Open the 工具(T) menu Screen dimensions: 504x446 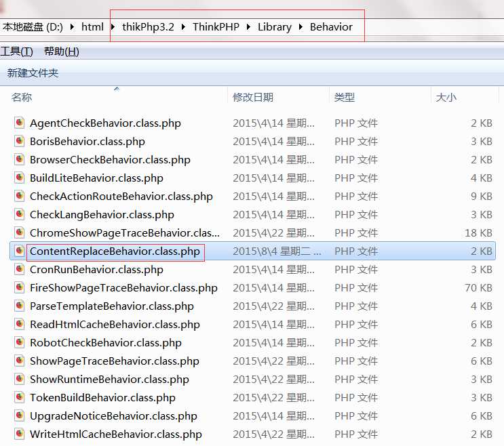click(x=17, y=52)
